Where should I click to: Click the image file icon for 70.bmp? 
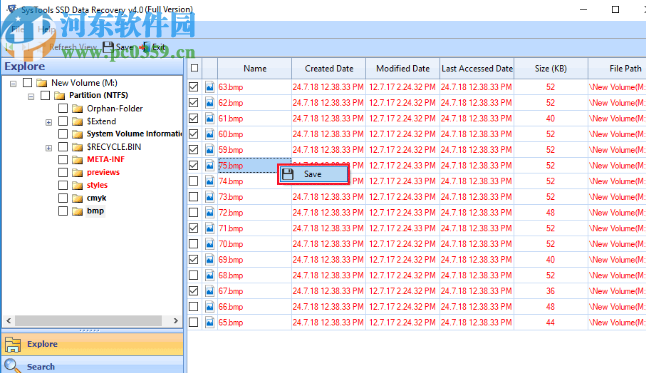click(210, 244)
